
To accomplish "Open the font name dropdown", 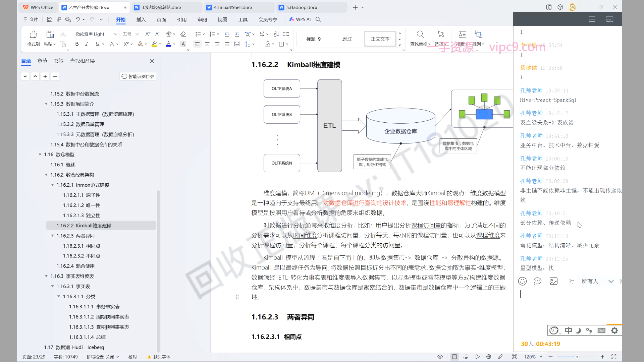I will [x=116, y=34].
